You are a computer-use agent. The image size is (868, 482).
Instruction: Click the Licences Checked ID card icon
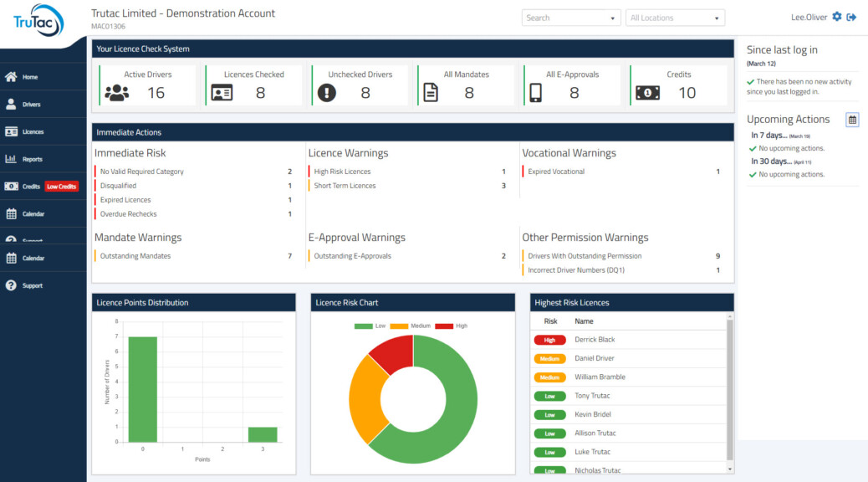point(222,93)
